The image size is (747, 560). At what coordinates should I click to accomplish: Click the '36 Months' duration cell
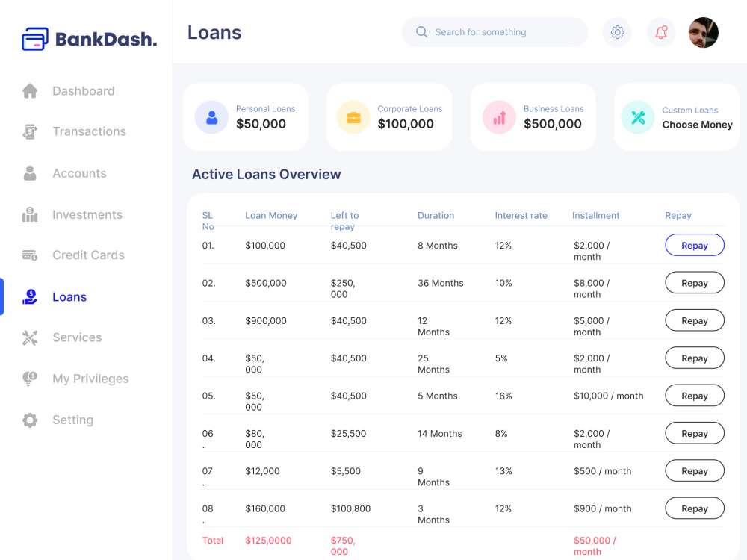point(441,283)
